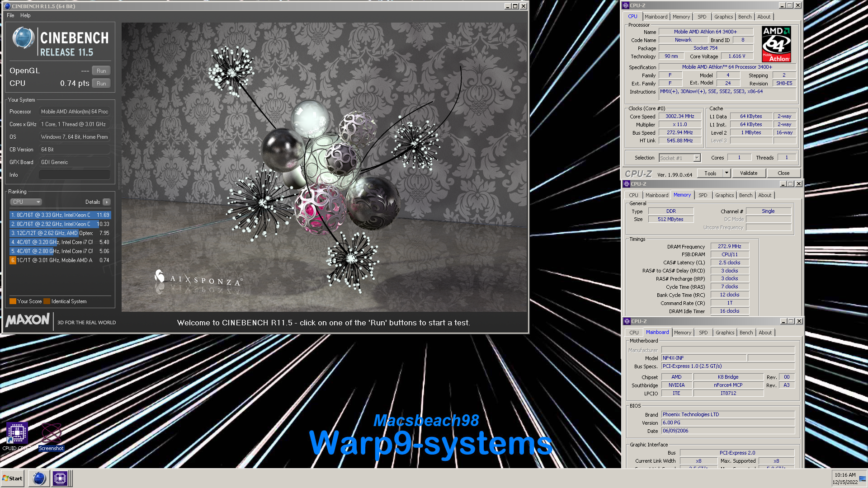Screen dimensions: 868x488
Task: Click the bottom CPU-Z window title icon
Action: 627,321
